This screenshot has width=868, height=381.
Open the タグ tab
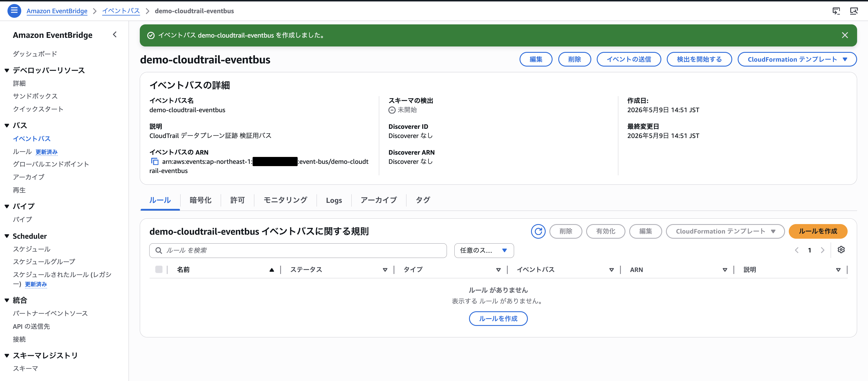pos(423,200)
